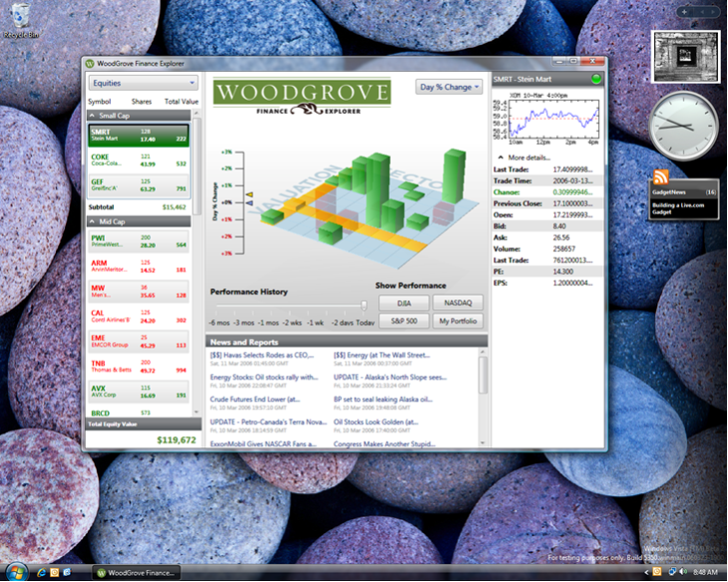Click the WoodGrove Finance taskbar button
Screen dimensions: 728x582
136,573
